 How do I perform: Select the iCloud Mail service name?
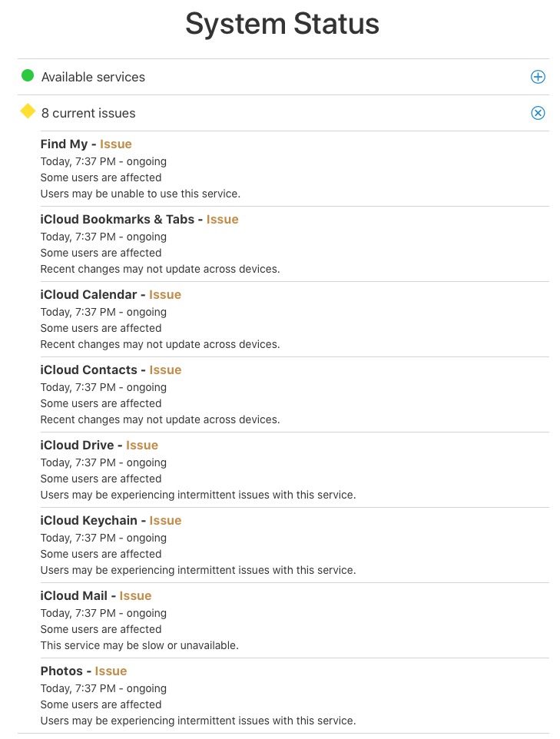[x=74, y=595]
